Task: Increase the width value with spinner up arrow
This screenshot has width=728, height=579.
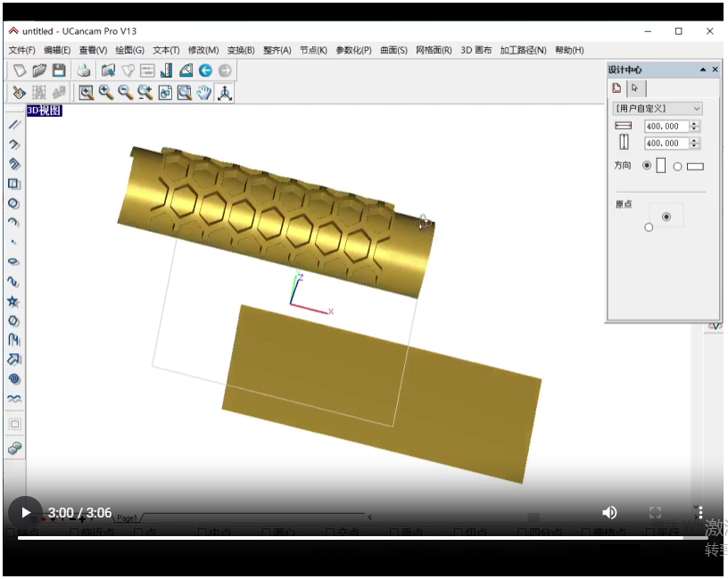Action: [x=694, y=124]
